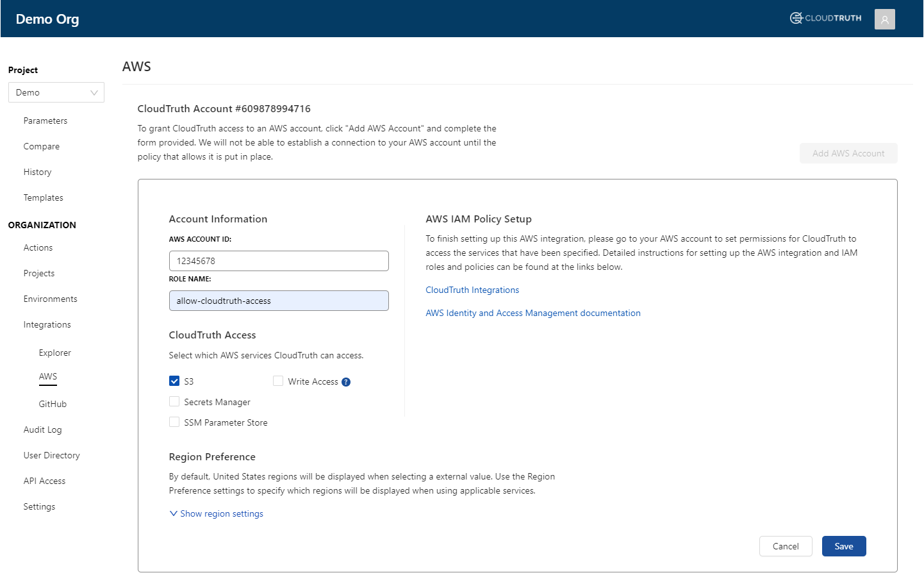The image size is (924, 575).
Task: Click the Write Access help question icon
Action: point(346,382)
